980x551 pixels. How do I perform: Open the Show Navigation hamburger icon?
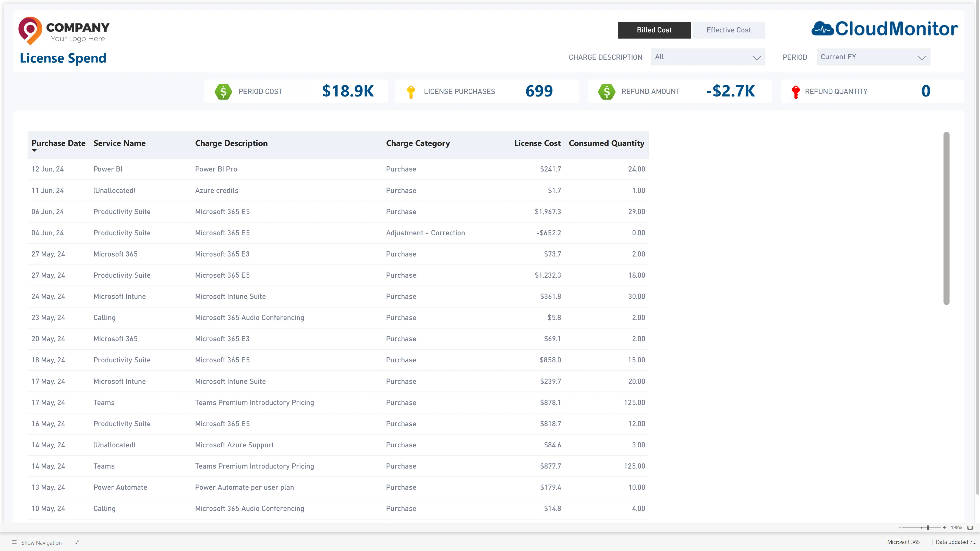pyautogui.click(x=14, y=542)
